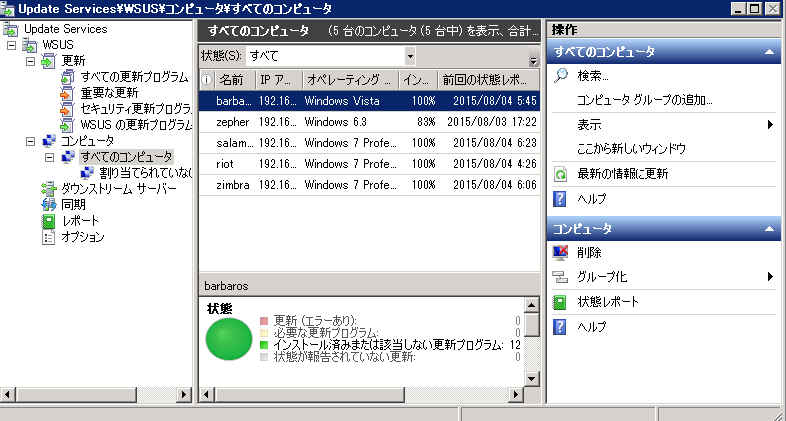Select 同期 in the tree
The image size is (786, 421).
[73, 204]
